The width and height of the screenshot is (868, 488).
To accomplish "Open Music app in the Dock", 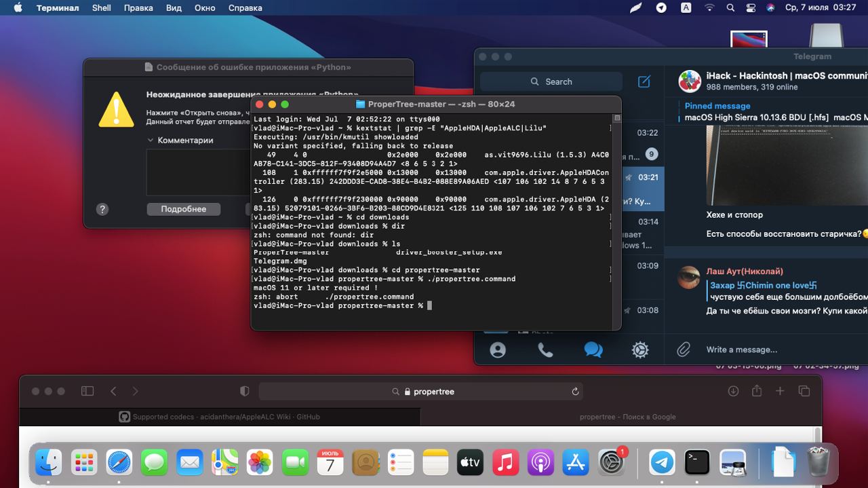I will tap(505, 463).
